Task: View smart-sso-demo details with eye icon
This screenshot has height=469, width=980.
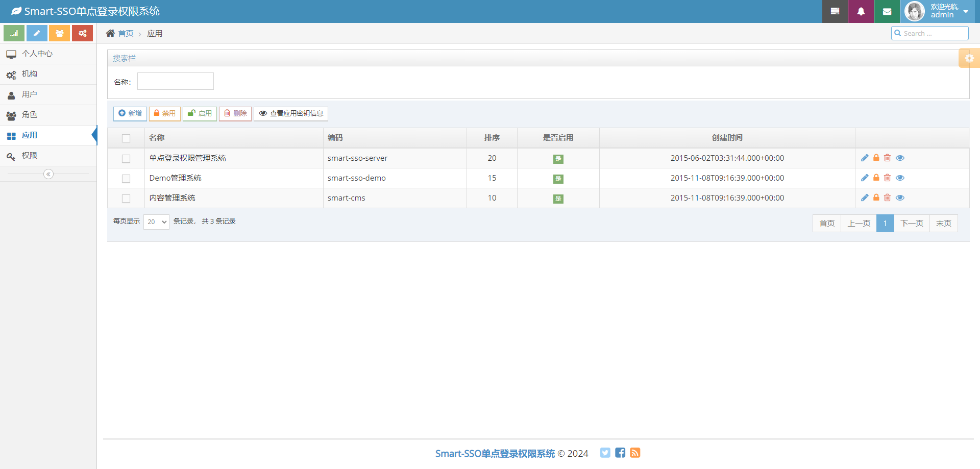Action: [900, 178]
